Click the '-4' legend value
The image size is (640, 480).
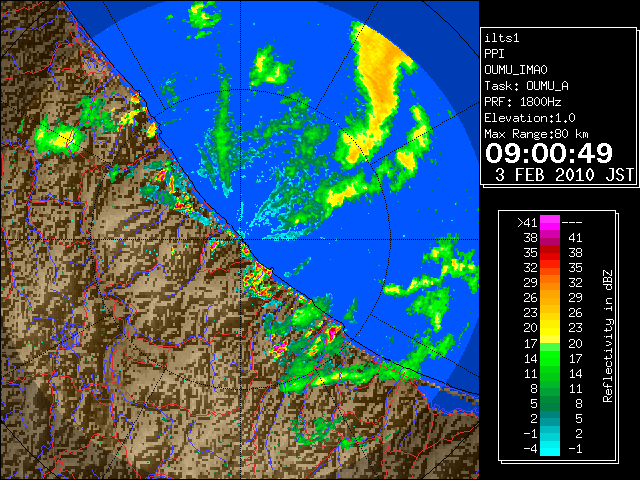click(530, 449)
